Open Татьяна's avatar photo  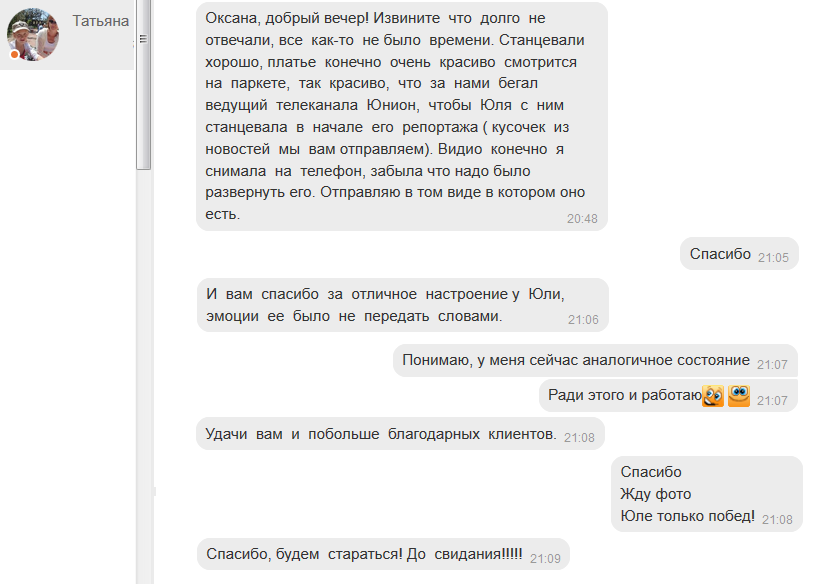32,34
